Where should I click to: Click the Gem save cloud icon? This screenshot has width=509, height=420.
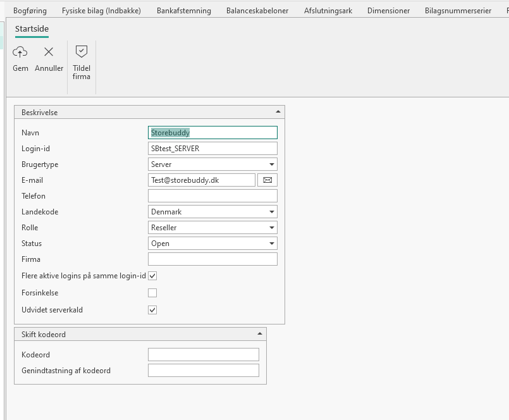[x=20, y=52]
